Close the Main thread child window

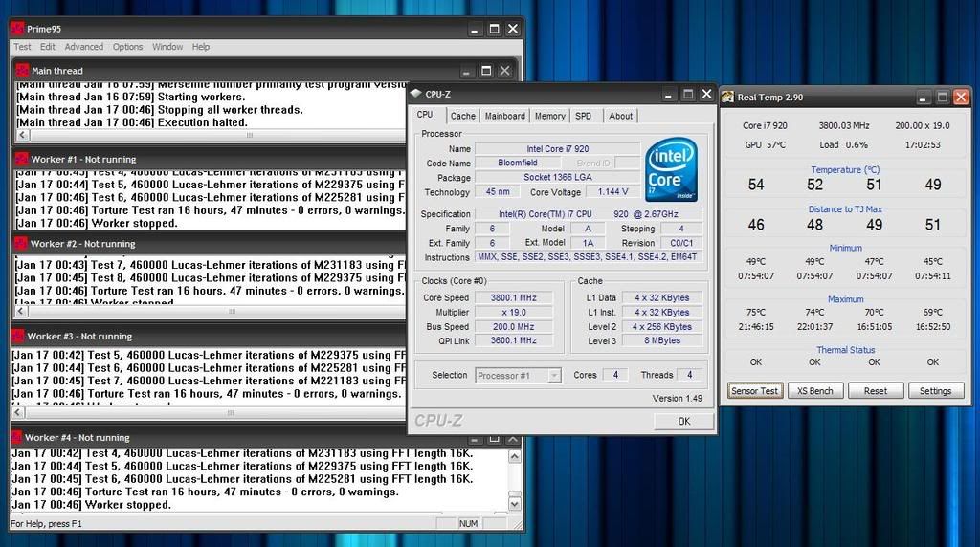tap(505, 71)
